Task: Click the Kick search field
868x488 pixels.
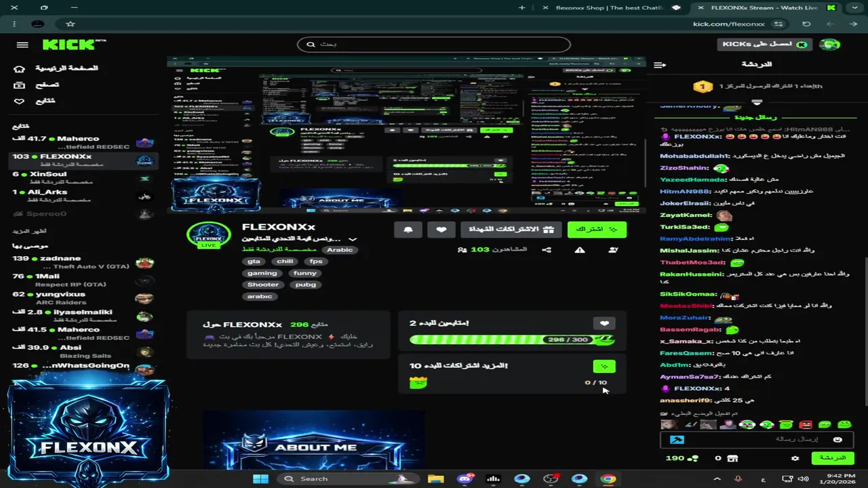Action: 434,45
